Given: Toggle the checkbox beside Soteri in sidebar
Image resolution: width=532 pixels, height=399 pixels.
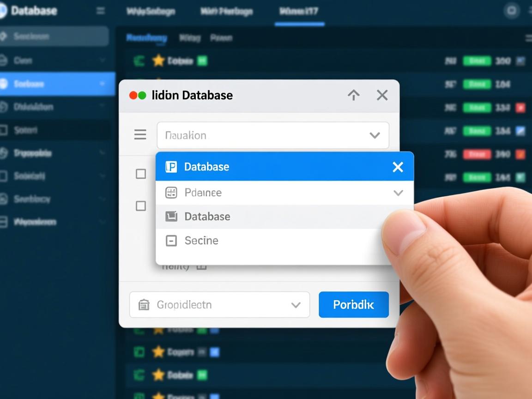Looking at the screenshot, I should coord(4,130).
